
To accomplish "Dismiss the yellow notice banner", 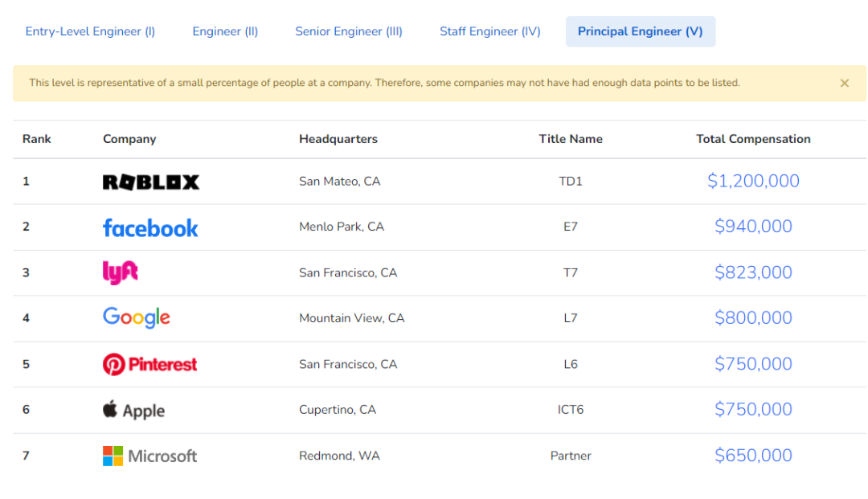I will (x=844, y=83).
